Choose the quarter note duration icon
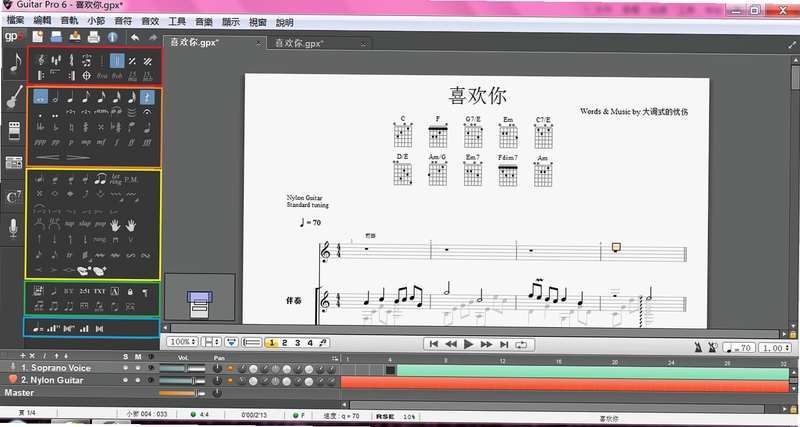The height and width of the screenshot is (427, 800). click(x=70, y=96)
